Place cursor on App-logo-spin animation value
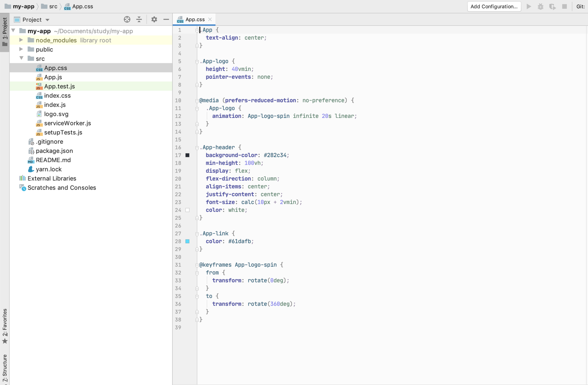Screen dimensions: 588x385 (x=269, y=116)
